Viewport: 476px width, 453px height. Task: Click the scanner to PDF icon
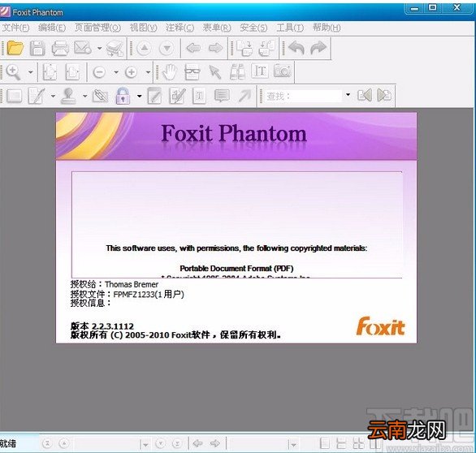115,49
